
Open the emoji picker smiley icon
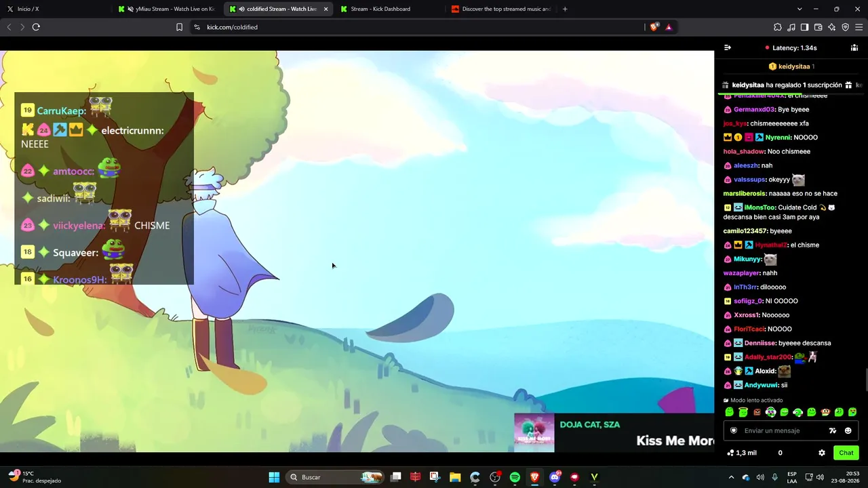click(848, 430)
